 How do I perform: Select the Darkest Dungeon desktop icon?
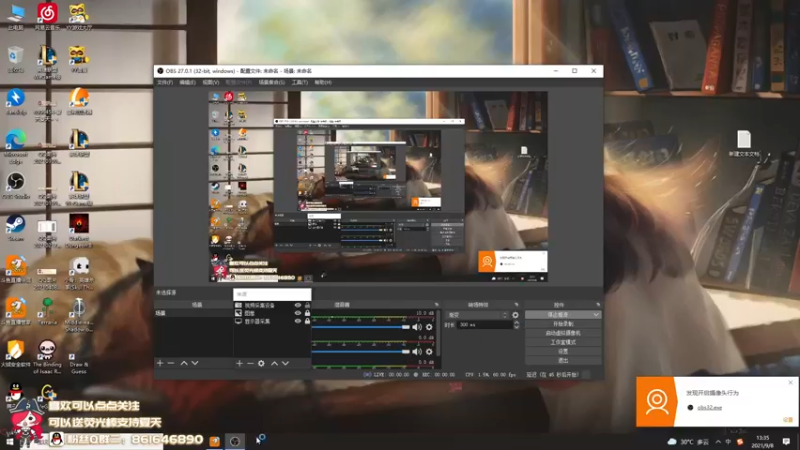click(79, 231)
